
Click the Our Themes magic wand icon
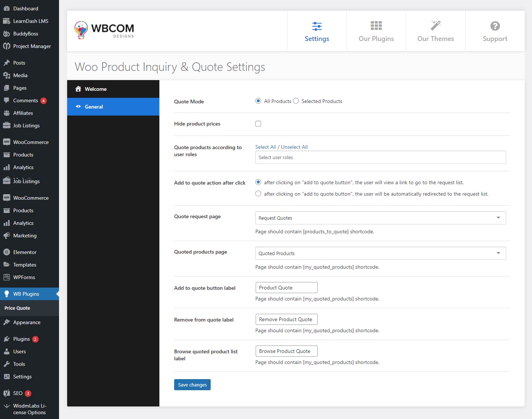435,26
